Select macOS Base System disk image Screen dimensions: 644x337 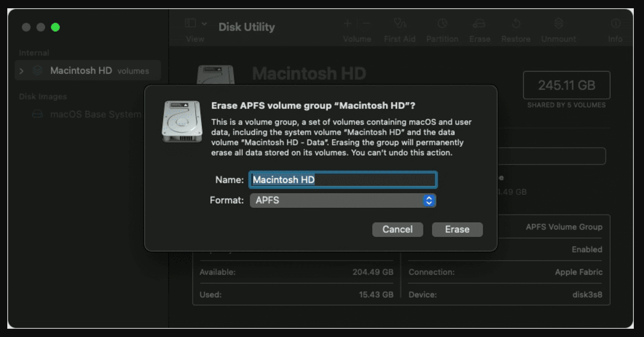point(97,114)
